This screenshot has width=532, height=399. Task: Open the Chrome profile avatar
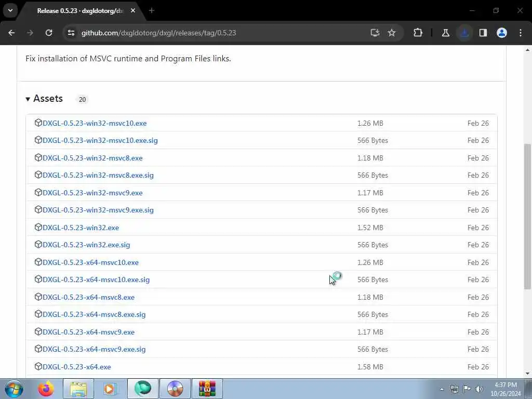pos(501,33)
